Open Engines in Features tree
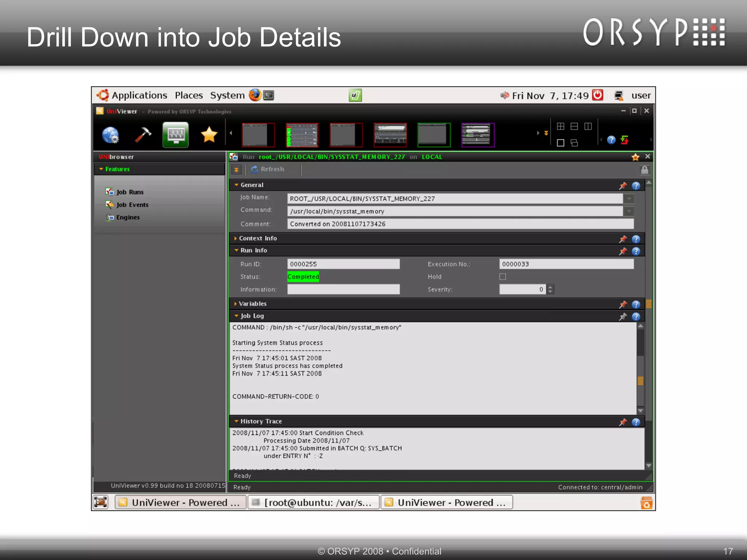This screenshot has width=747, height=560. 123,217
